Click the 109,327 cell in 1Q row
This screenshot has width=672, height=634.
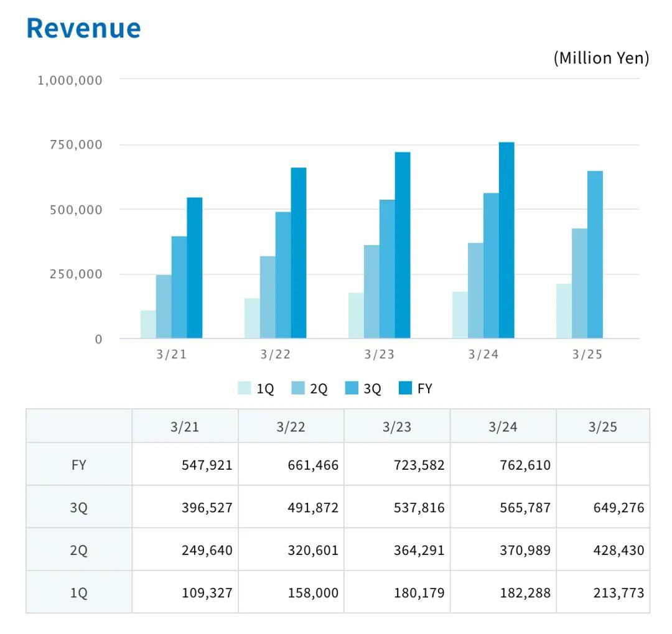pos(185,593)
